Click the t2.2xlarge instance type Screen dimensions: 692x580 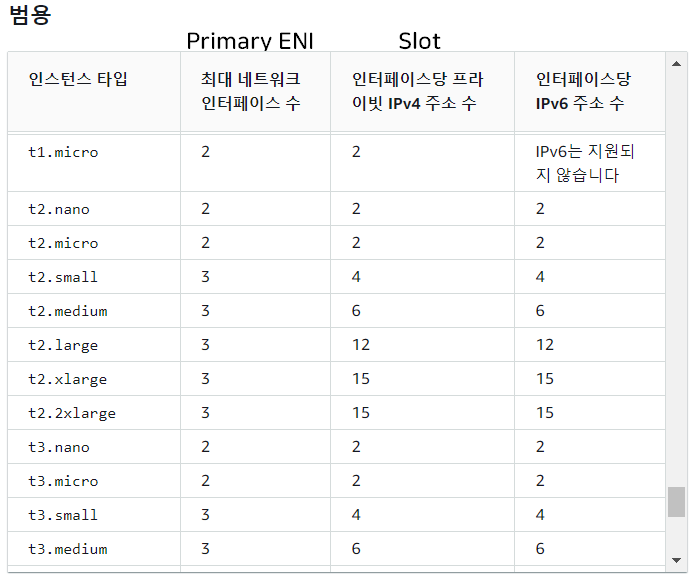(x=72, y=413)
